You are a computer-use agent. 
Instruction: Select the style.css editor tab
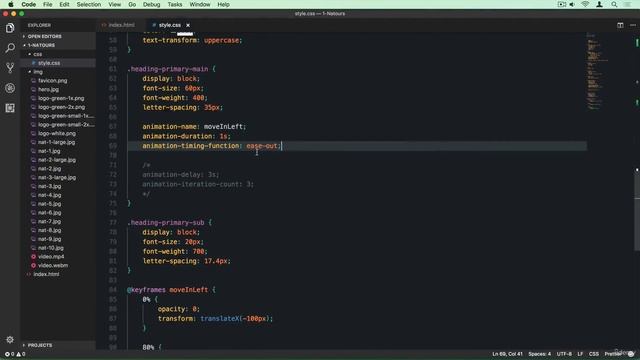170,25
